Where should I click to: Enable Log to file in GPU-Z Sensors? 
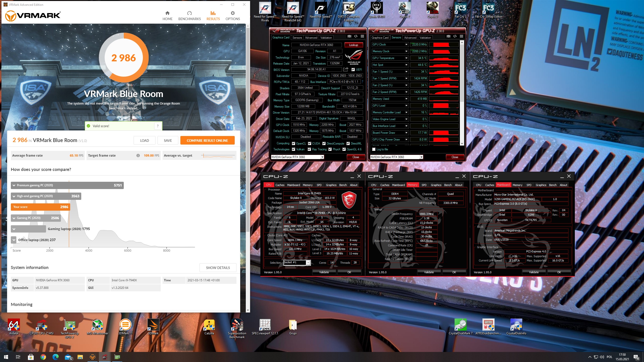click(374, 149)
